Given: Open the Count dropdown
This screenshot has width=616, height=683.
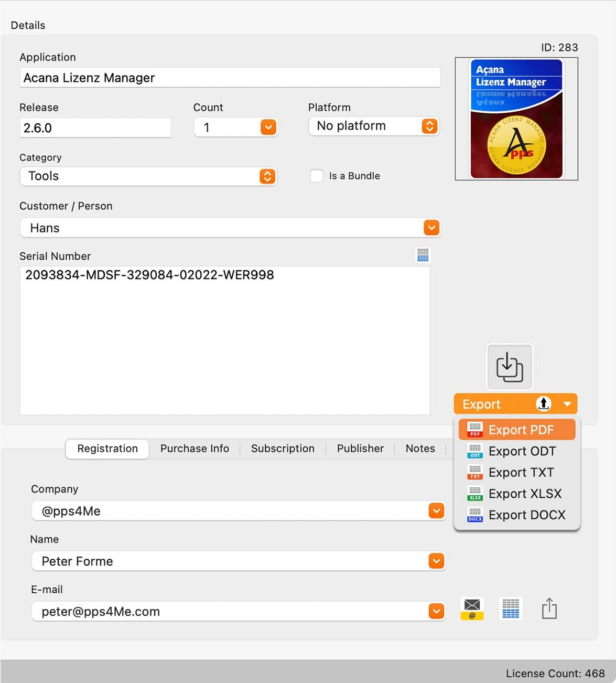Looking at the screenshot, I should [x=268, y=127].
